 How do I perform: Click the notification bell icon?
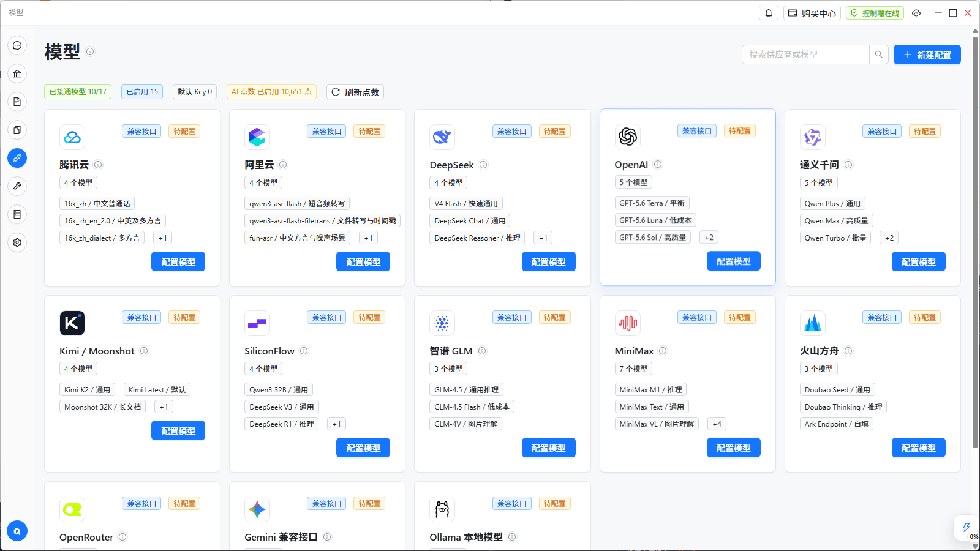point(769,13)
